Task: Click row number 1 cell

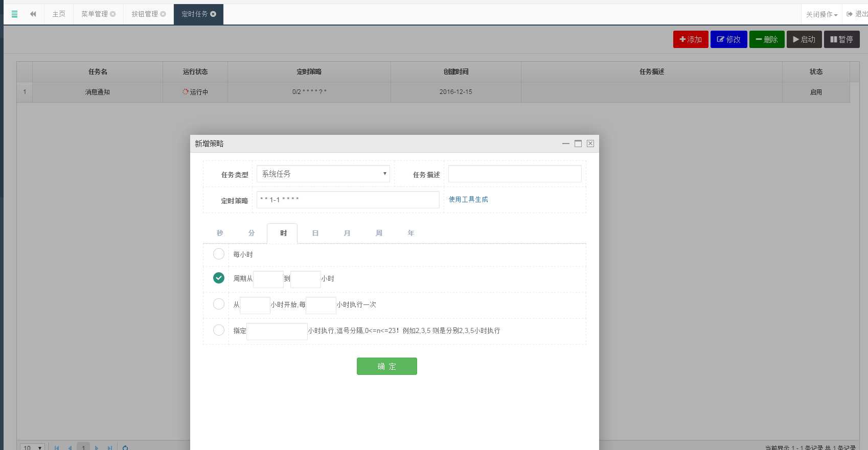Action: coord(25,92)
